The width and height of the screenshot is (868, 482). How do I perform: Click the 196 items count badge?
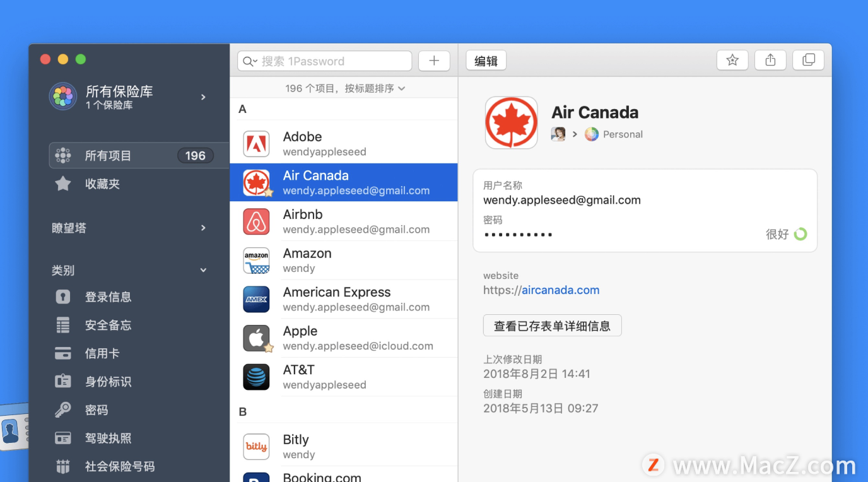click(x=196, y=155)
